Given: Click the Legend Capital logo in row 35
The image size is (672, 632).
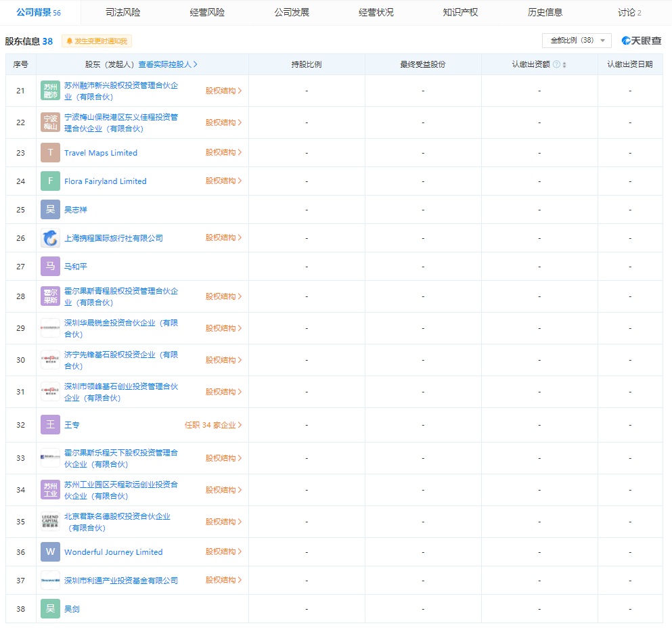Looking at the screenshot, I should click(51, 522).
